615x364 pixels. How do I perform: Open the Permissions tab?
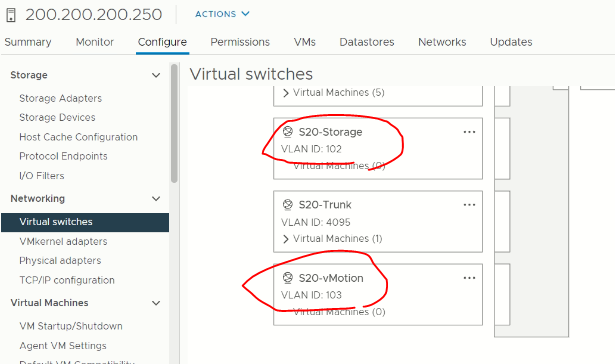click(x=240, y=42)
